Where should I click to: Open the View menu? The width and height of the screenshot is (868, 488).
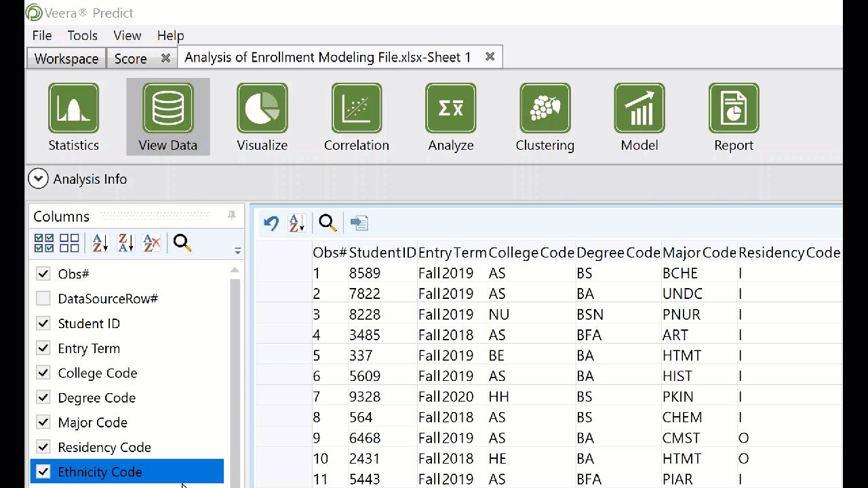(x=127, y=35)
